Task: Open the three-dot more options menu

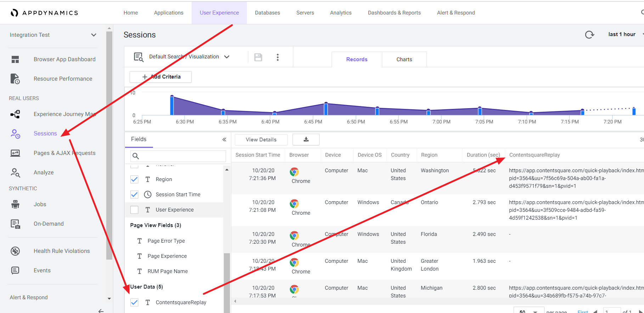Action: tap(278, 57)
